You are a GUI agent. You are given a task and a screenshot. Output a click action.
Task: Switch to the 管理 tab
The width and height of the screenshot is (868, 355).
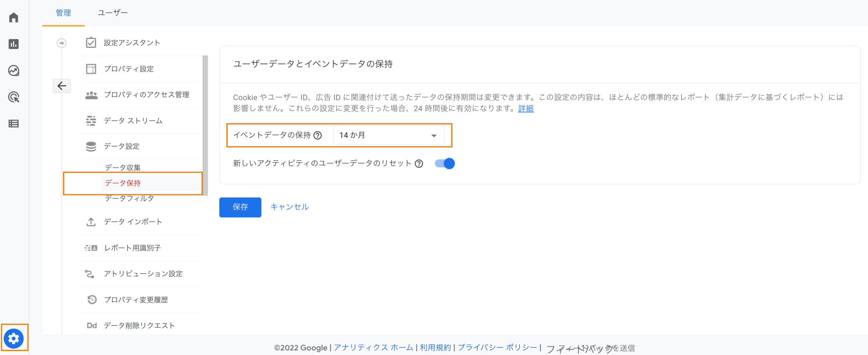coord(63,13)
